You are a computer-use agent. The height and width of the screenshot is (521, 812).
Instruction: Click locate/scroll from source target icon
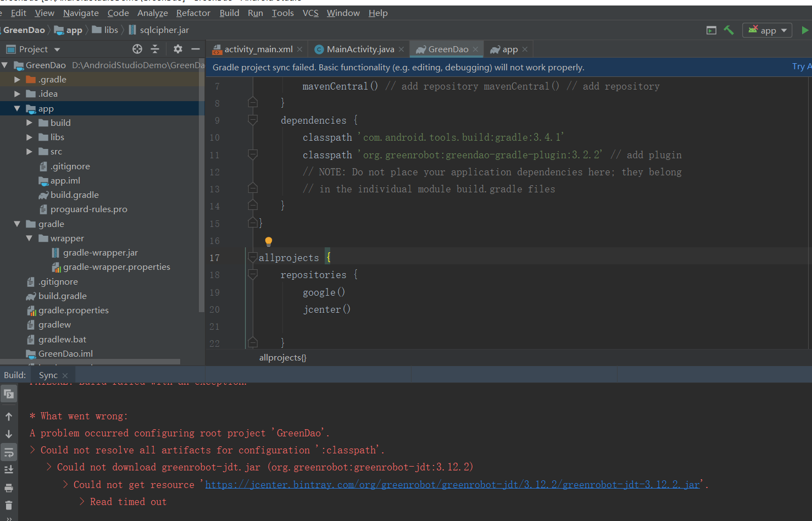tap(137, 49)
